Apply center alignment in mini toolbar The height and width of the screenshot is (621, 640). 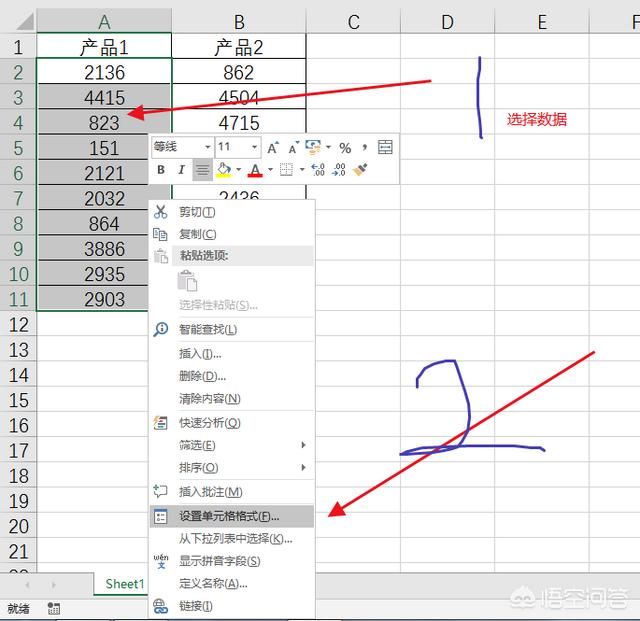coord(202,169)
